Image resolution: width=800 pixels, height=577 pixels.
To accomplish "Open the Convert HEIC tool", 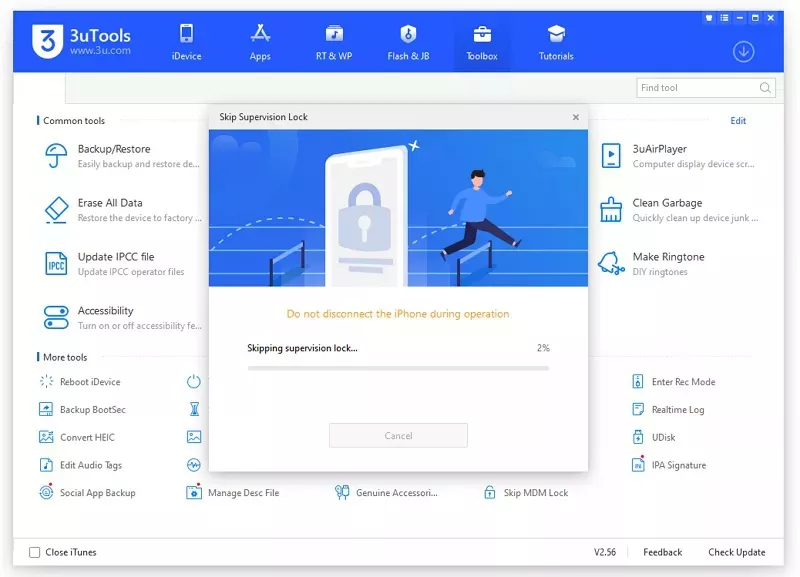I will [87, 437].
